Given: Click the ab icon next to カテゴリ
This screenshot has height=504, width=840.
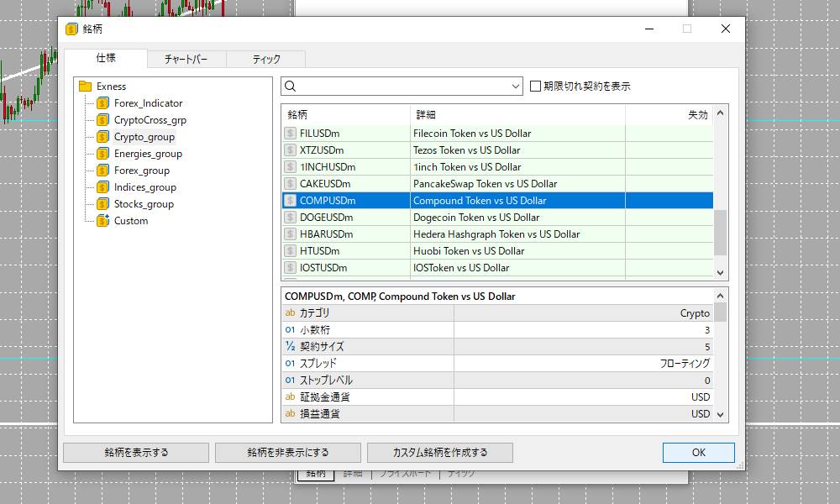Looking at the screenshot, I should [x=291, y=312].
